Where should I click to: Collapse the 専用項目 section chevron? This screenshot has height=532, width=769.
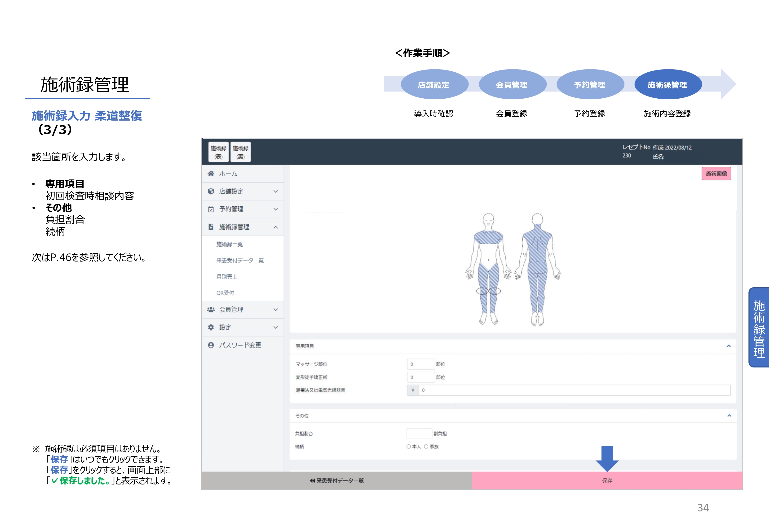[x=729, y=346]
